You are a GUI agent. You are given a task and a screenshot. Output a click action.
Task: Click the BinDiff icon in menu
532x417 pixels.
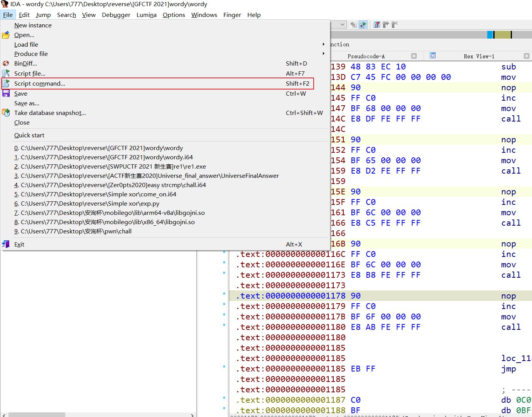click(x=6, y=63)
